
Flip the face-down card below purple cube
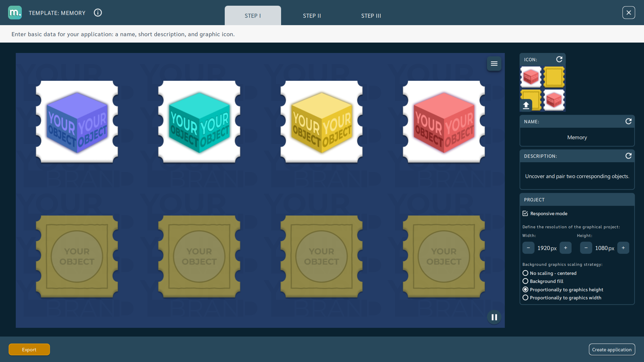(x=77, y=256)
